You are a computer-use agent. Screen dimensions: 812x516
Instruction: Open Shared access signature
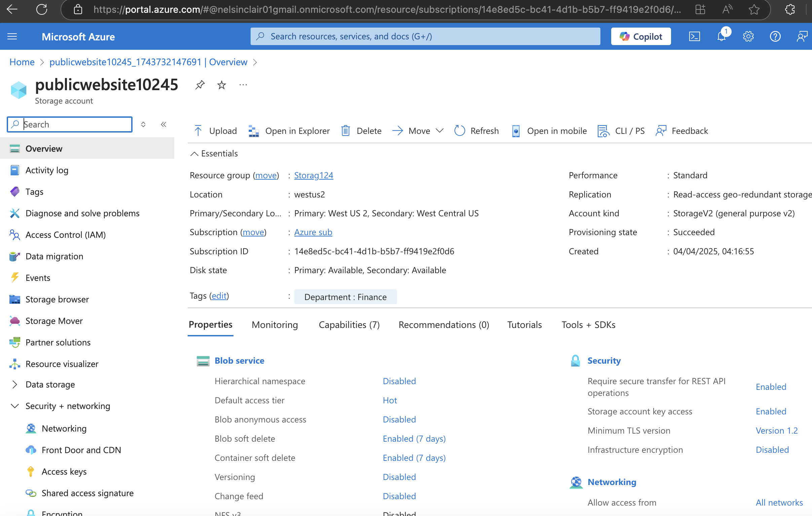[x=88, y=493]
